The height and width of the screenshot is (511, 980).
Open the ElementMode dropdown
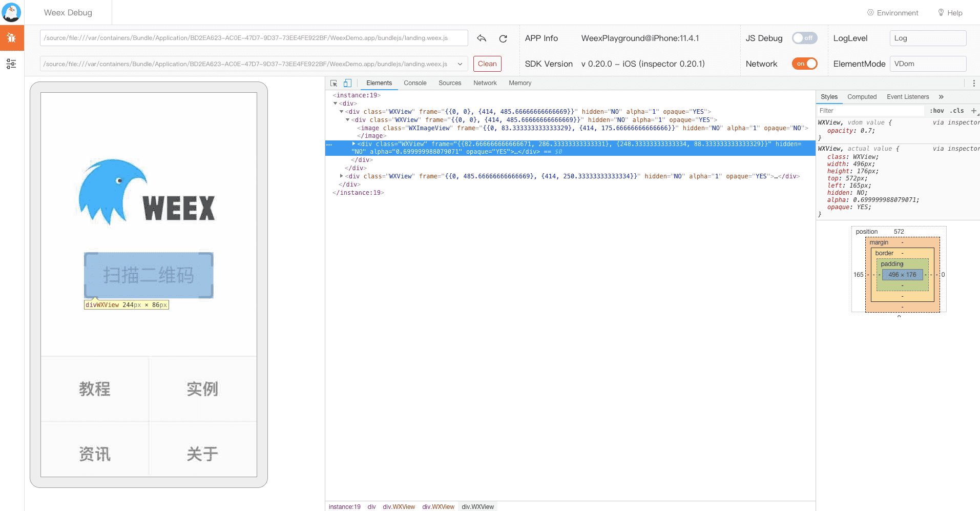coord(928,64)
